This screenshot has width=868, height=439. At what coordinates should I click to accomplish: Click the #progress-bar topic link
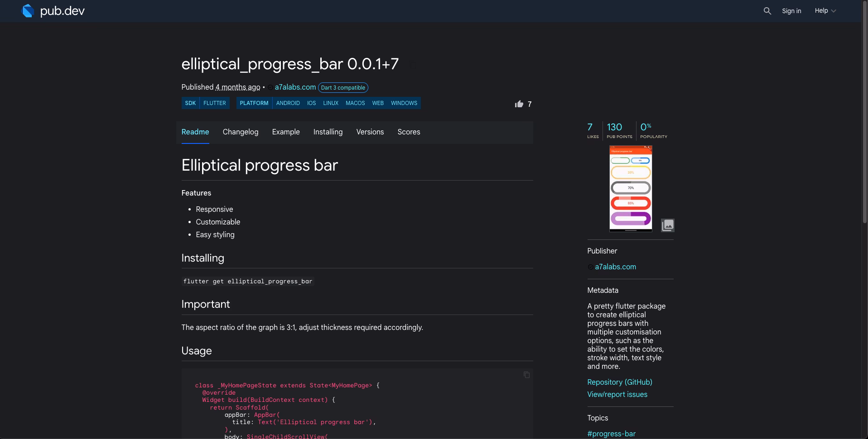click(611, 434)
